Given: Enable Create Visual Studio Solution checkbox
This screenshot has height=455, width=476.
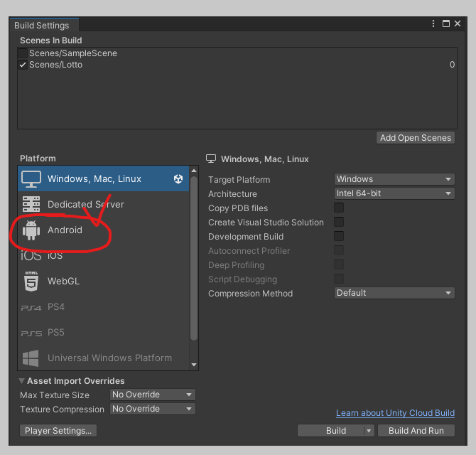Looking at the screenshot, I should 339,222.
